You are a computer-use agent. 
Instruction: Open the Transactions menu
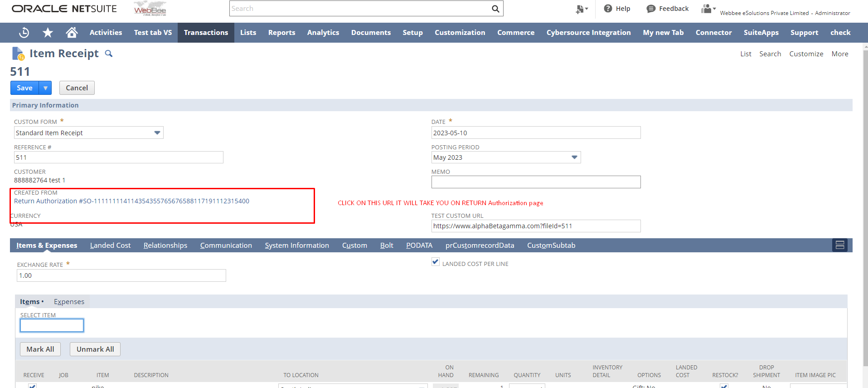click(206, 33)
